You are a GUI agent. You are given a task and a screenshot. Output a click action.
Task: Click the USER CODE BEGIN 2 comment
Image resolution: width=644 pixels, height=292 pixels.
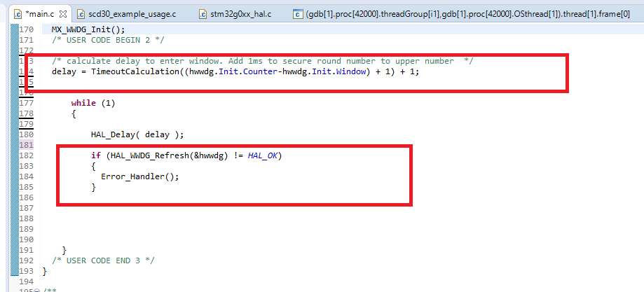pyautogui.click(x=108, y=40)
